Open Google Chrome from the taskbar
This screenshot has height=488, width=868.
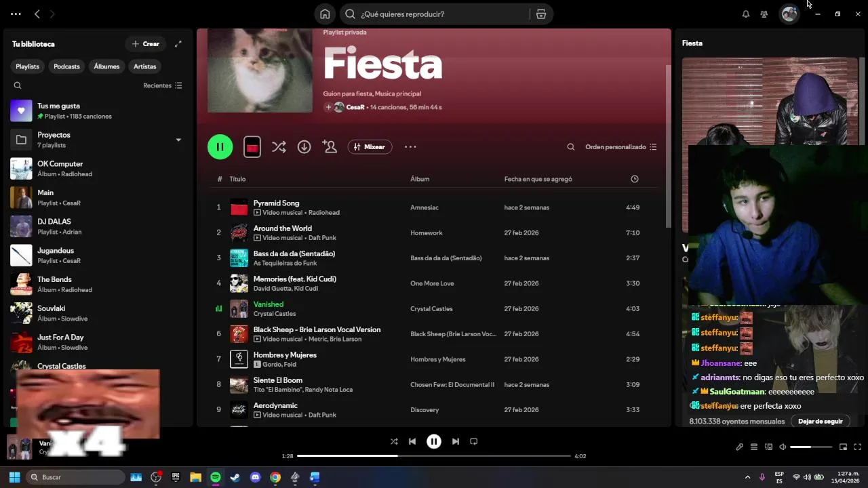(x=275, y=477)
